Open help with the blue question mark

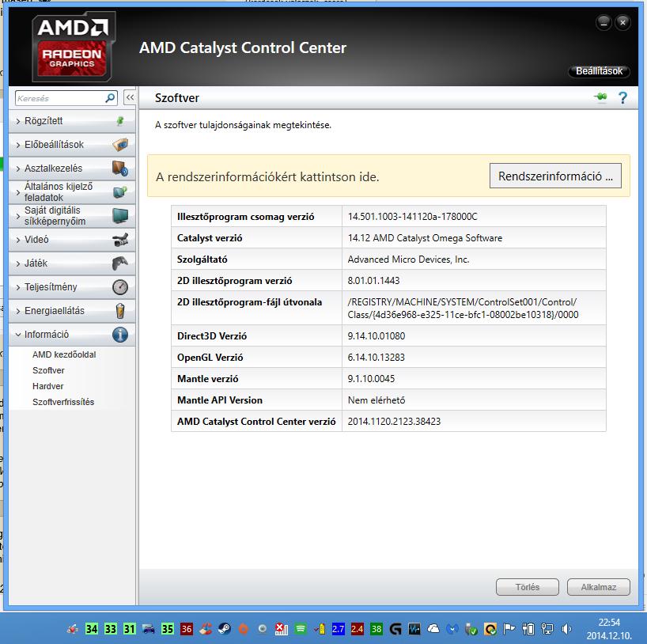pyautogui.click(x=622, y=98)
